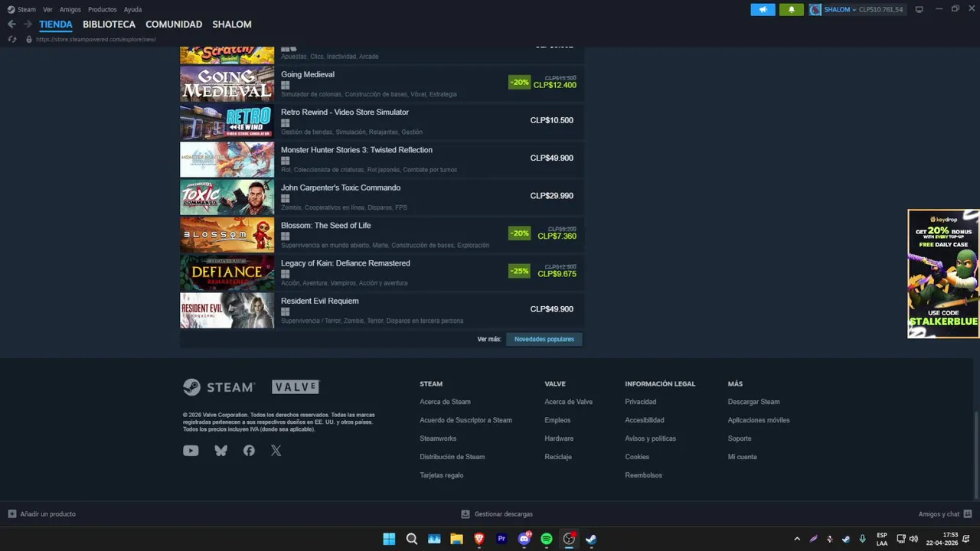Open Windows Start menu
The image size is (980, 551).
389,539
